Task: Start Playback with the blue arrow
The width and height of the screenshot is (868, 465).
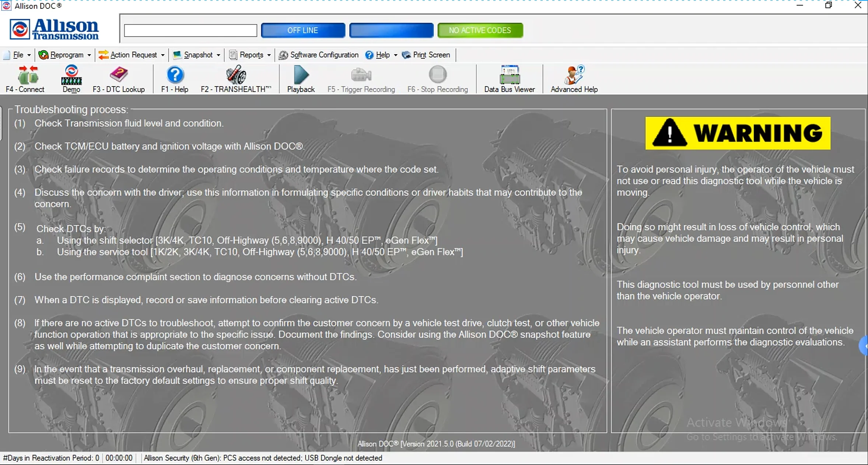Action: click(301, 75)
